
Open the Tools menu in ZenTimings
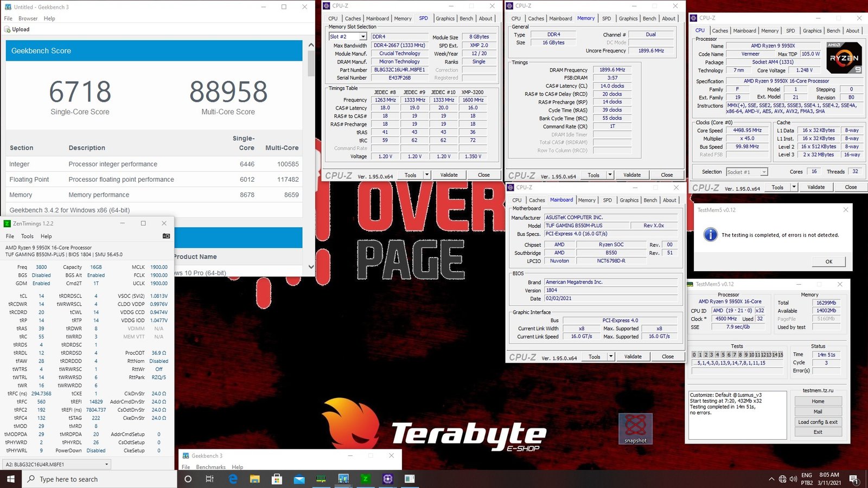coord(27,236)
